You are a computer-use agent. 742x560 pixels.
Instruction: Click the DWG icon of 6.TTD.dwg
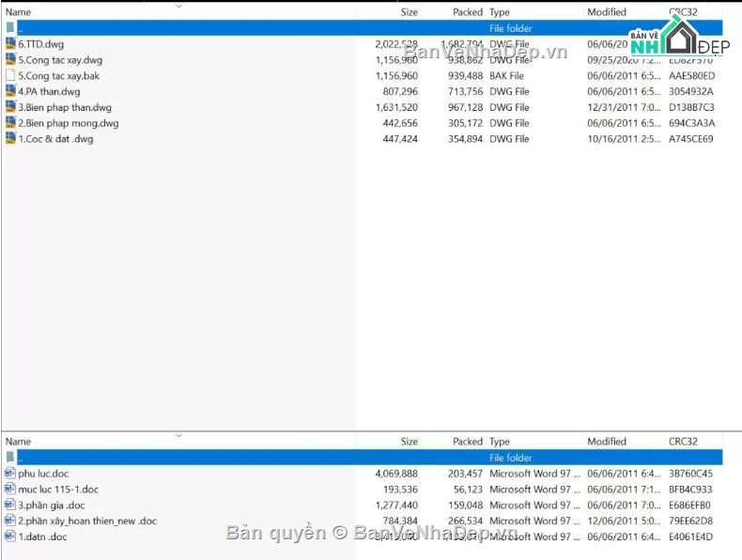[x=10, y=44]
